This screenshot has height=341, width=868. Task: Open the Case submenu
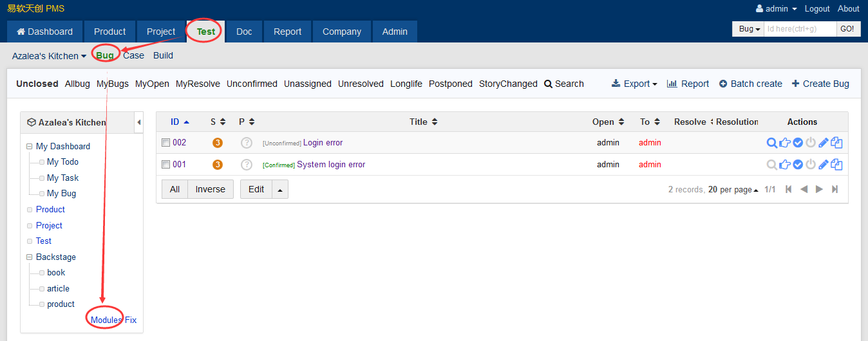[133, 55]
